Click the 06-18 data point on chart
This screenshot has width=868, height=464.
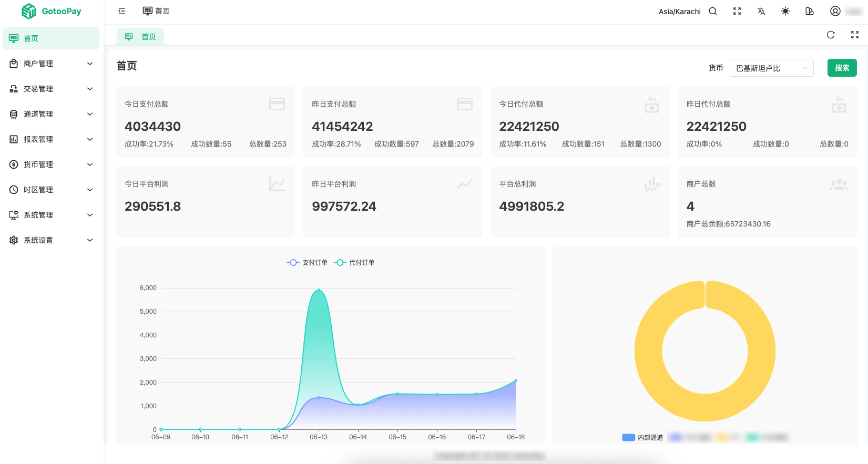(x=516, y=380)
